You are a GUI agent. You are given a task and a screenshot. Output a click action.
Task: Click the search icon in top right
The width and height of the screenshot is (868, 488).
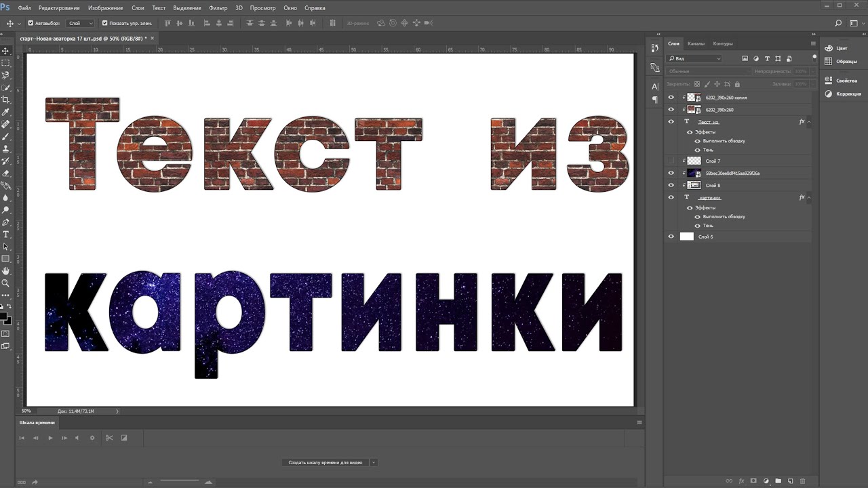coord(838,23)
